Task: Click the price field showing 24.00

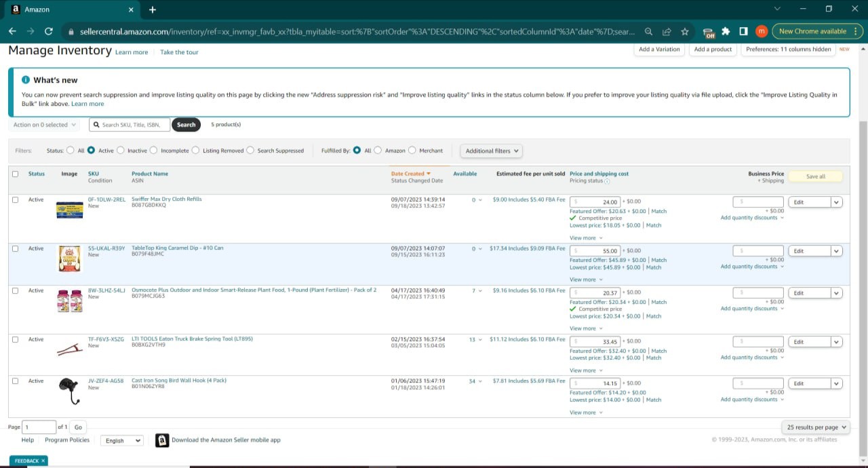Action: point(595,202)
